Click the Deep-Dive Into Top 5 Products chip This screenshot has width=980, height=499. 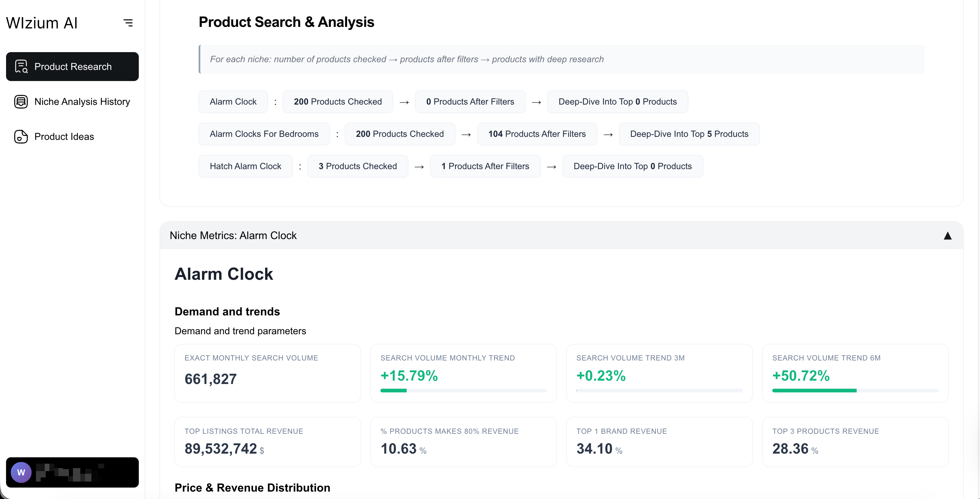click(689, 134)
